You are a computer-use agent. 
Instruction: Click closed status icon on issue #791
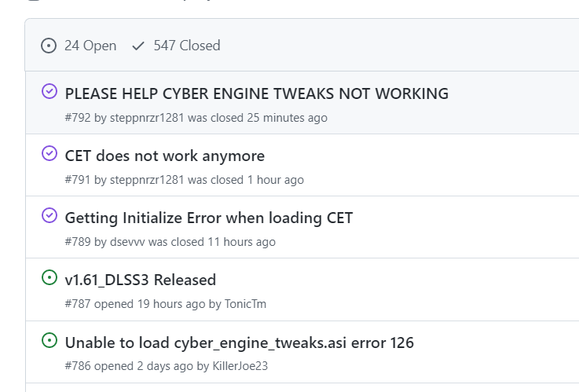(x=49, y=153)
